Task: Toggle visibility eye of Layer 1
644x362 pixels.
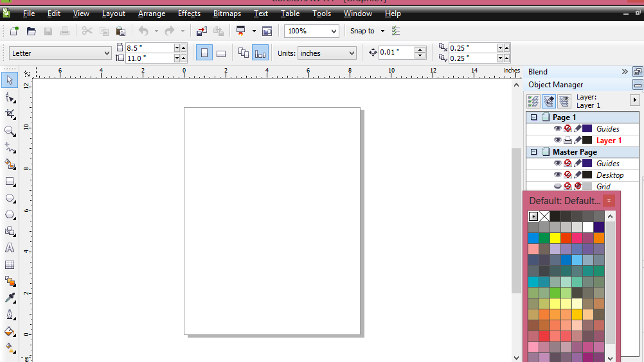Action: tap(557, 140)
